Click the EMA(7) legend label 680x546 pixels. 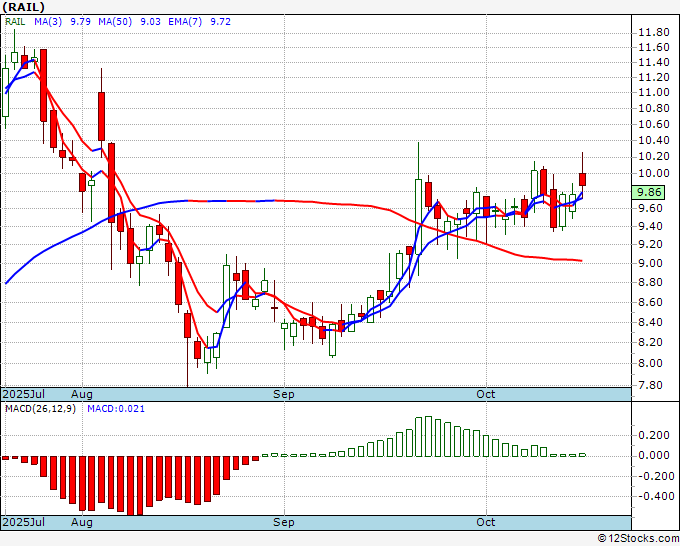(185, 22)
